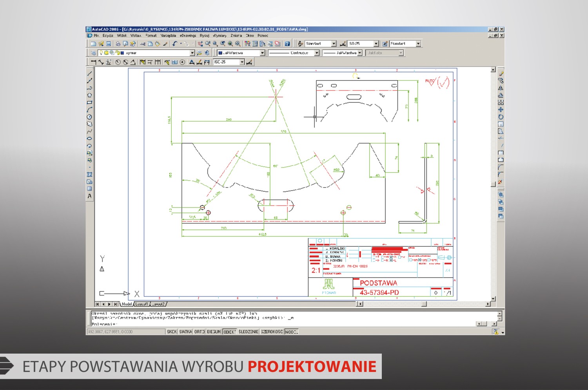Switch to the Layout2 tab
588x390 pixels.
(158, 304)
